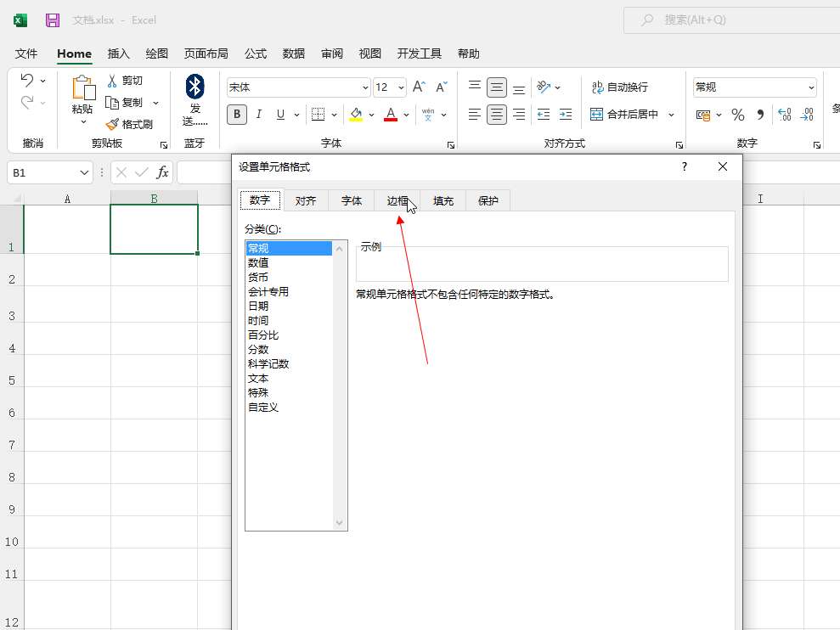Screen dimensions: 840x630
Task: Select column A header
Action: pyautogui.click(x=67, y=199)
